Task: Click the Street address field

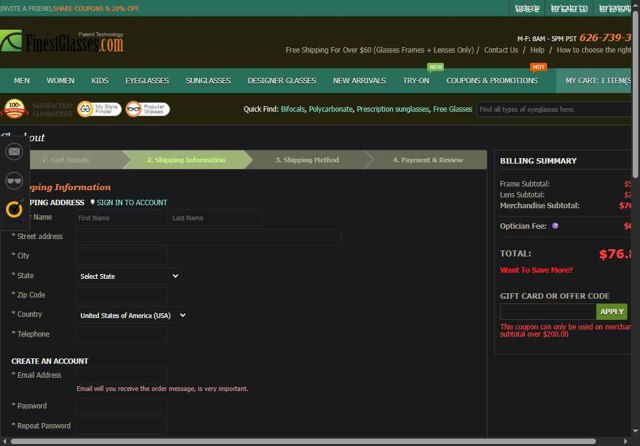Action: tap(208, 237)
